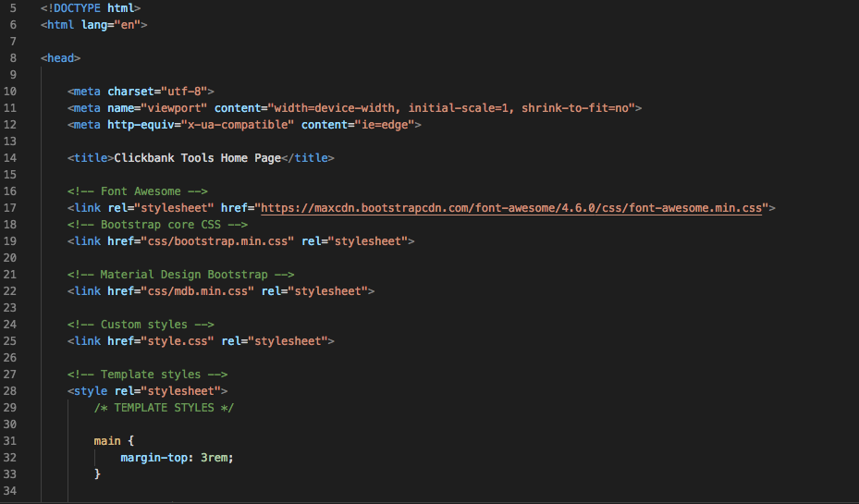Select line number 17 in the gutter
Viewport: 859px width, 504px height.
point(10,208)
